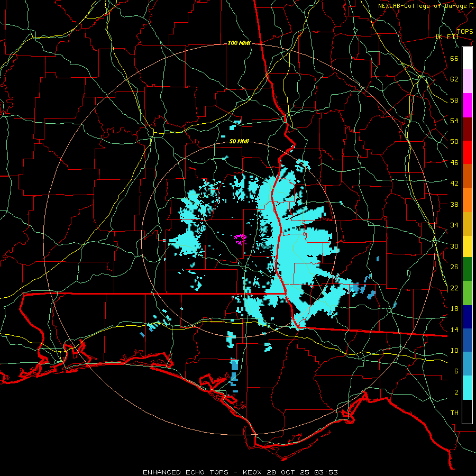476x476 pixels.
Task: Click the legend value "10"
Action: coord(454,351)
